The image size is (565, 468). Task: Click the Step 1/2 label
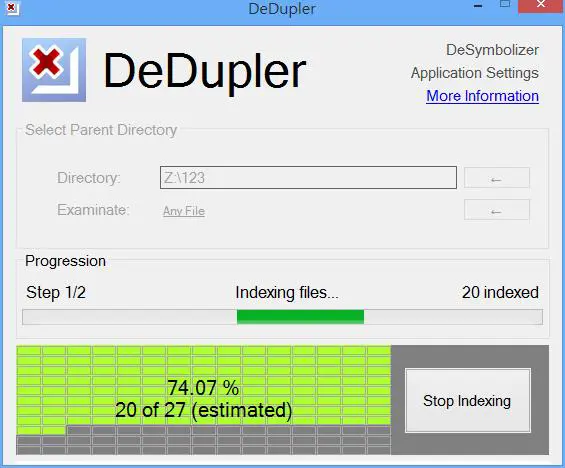[56, 293]
